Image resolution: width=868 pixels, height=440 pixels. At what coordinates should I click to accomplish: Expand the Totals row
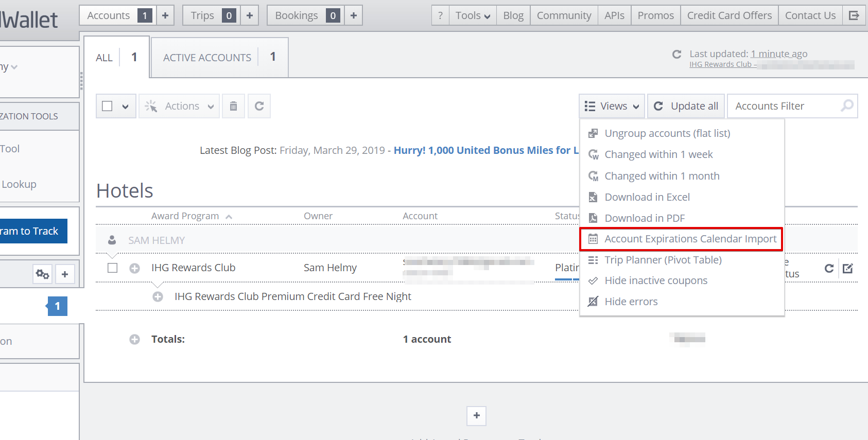pos(134,339)
